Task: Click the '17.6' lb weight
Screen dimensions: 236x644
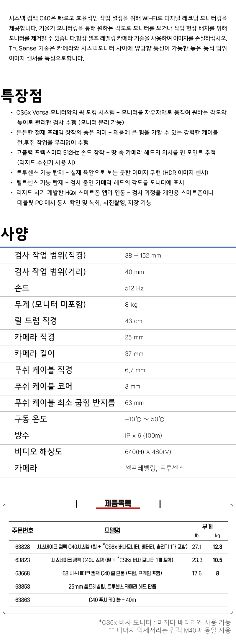Action: click(197, 573)
